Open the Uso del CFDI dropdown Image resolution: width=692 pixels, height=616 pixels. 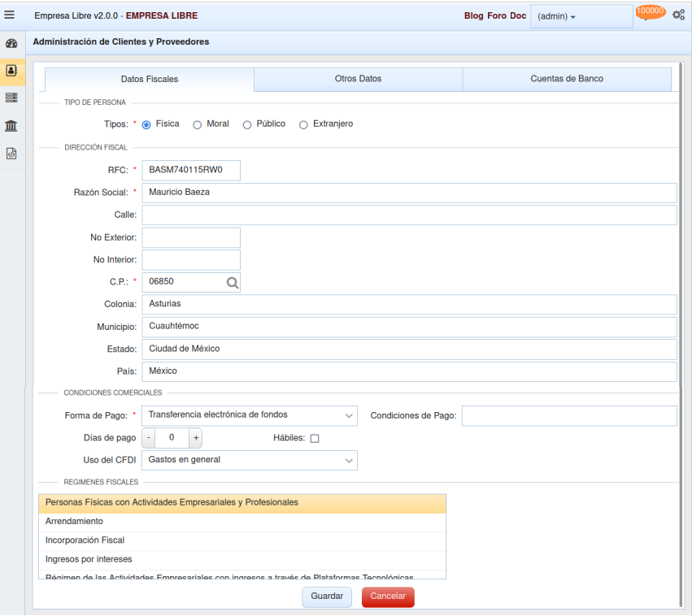250,461
